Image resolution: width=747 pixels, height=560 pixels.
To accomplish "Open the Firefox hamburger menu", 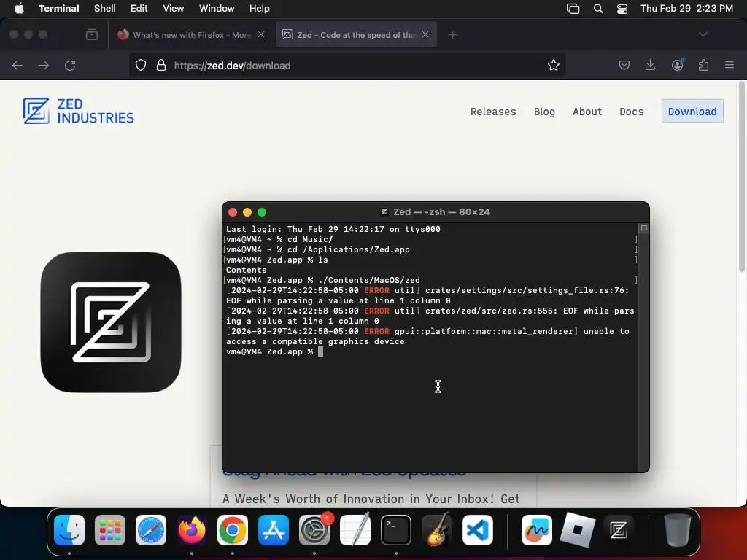I will 729,65.
